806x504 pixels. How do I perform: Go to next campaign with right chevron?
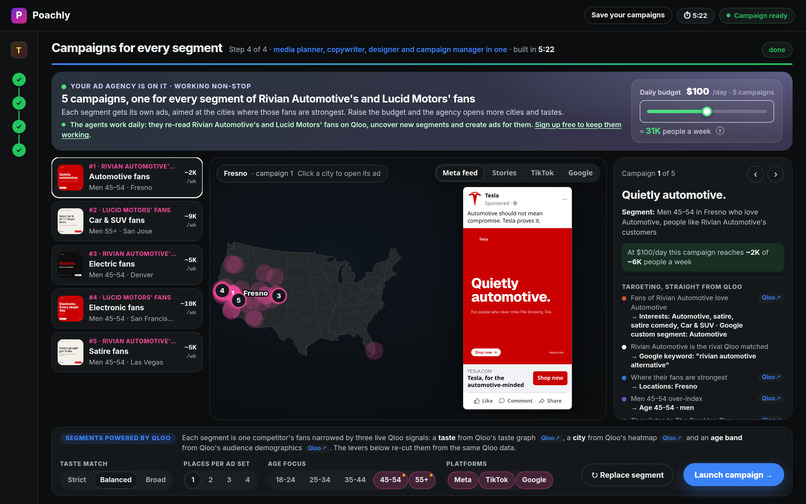(x=775, y=174)
